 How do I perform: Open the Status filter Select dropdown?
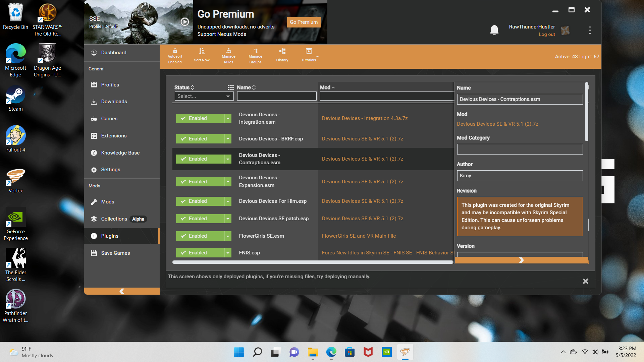coord(204,96)
